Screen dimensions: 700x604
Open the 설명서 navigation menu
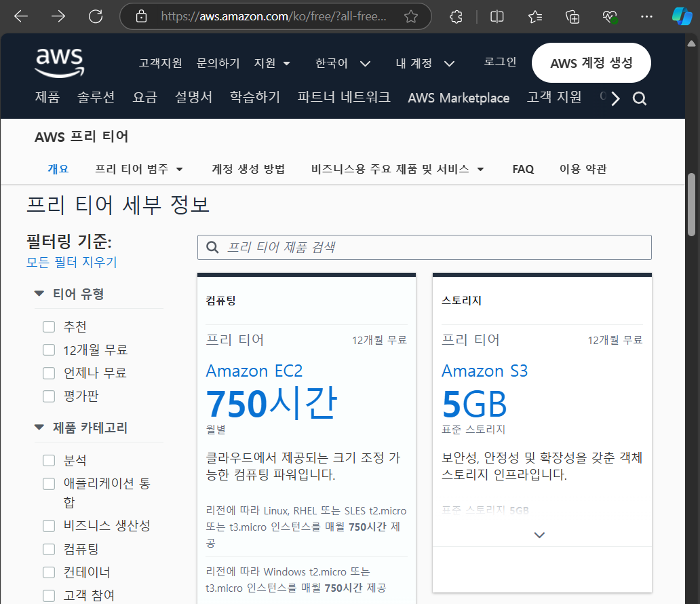coord(193,98)
